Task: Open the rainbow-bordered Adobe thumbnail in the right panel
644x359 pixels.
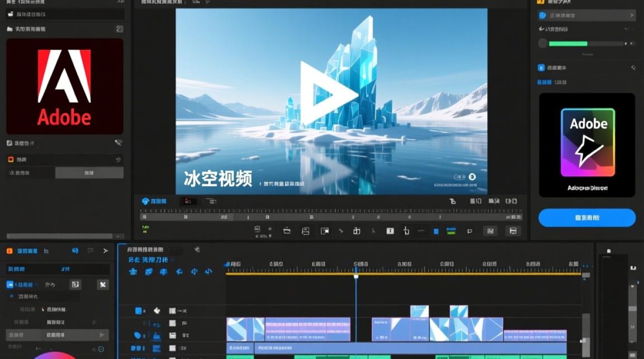Action: point(588,143)
